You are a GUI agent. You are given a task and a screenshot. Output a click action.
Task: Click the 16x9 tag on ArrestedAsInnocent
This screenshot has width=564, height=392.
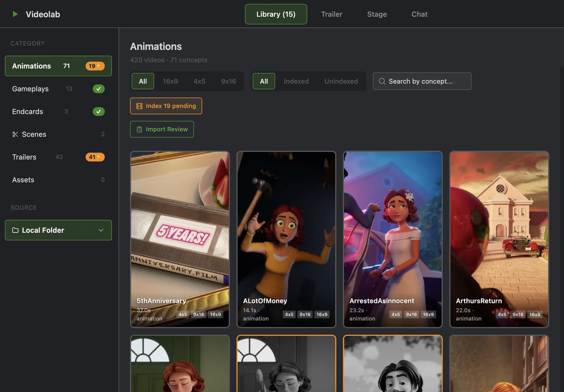pyautogui.click(x=428, y=315)
